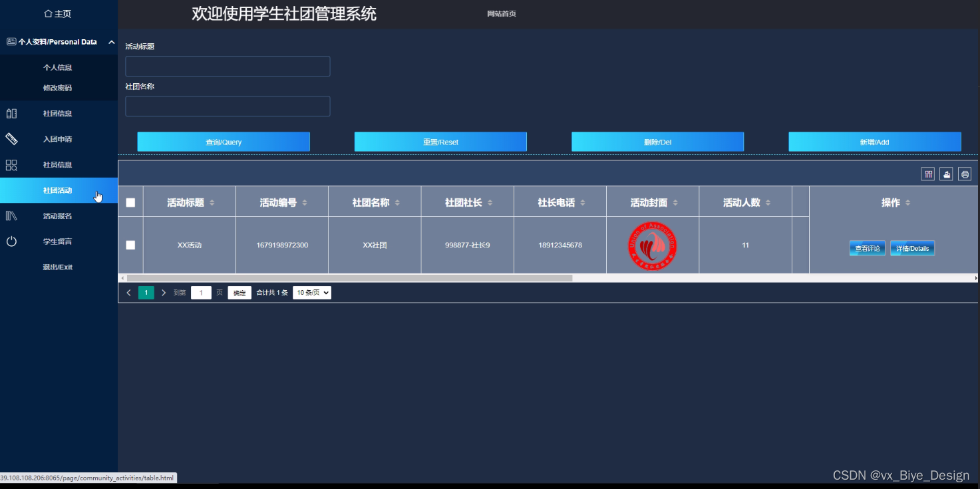980x489 pixels.
Task: Click the export table icon
Action: (x=946, y=174)
